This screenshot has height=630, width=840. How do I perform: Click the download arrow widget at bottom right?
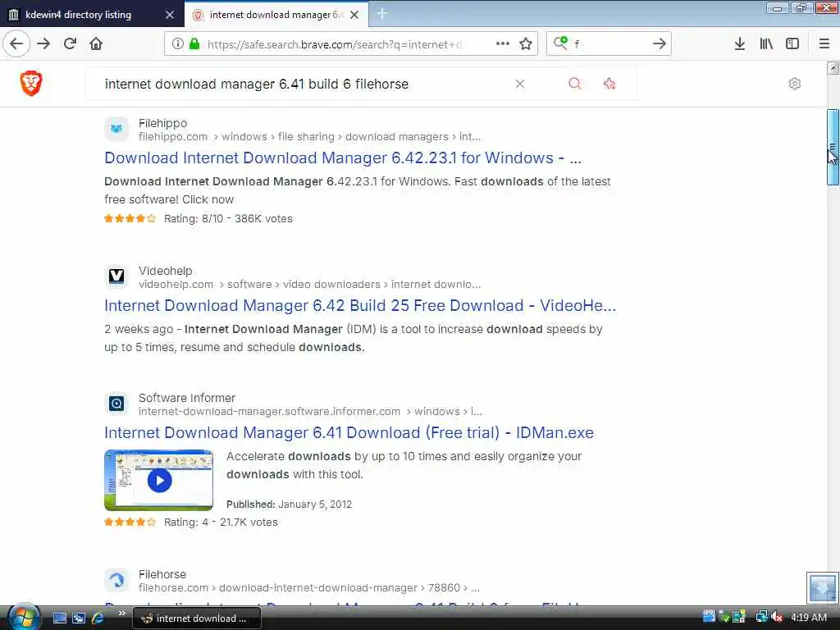pos(822,587)
